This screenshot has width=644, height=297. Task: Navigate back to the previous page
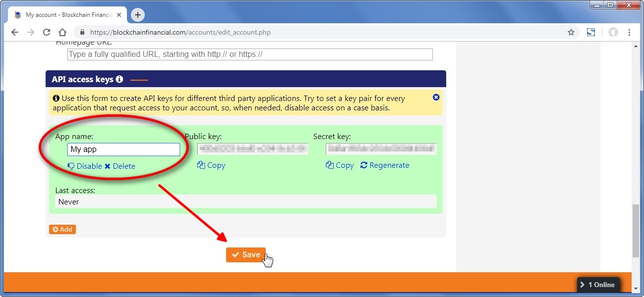coord(15,33)
